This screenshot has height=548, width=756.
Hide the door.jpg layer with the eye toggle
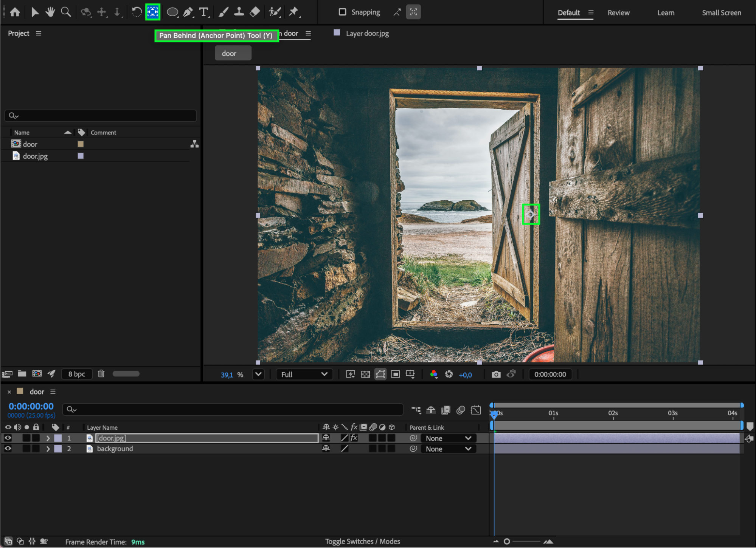coord(8,438)
